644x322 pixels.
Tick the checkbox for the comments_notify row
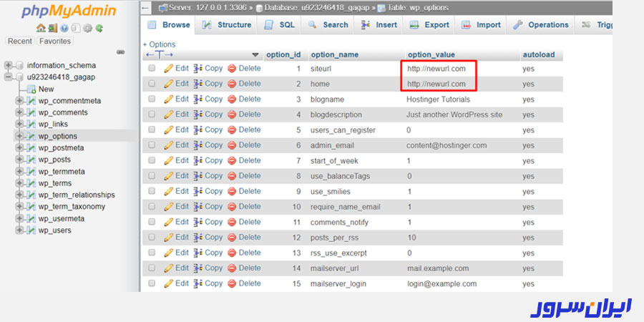(x=152, y=222)
